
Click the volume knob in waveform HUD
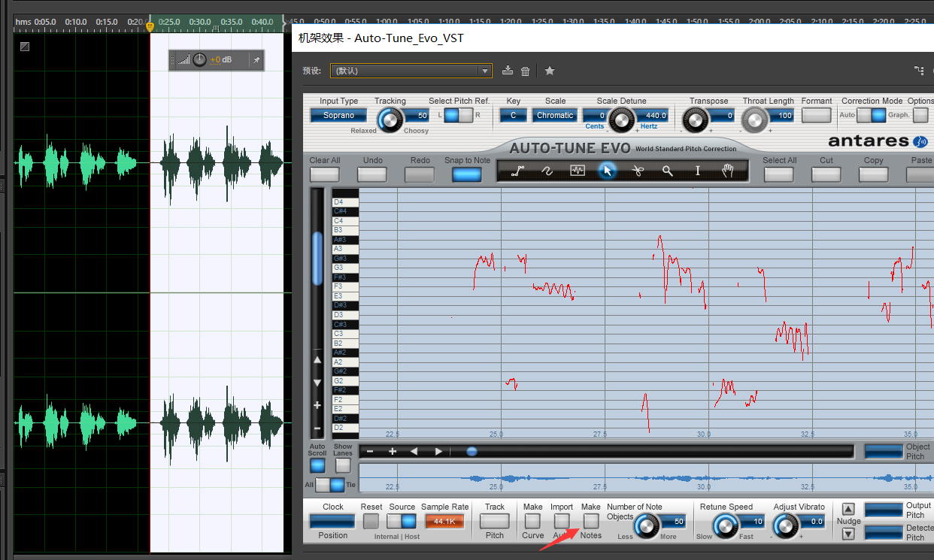(199, 60)
